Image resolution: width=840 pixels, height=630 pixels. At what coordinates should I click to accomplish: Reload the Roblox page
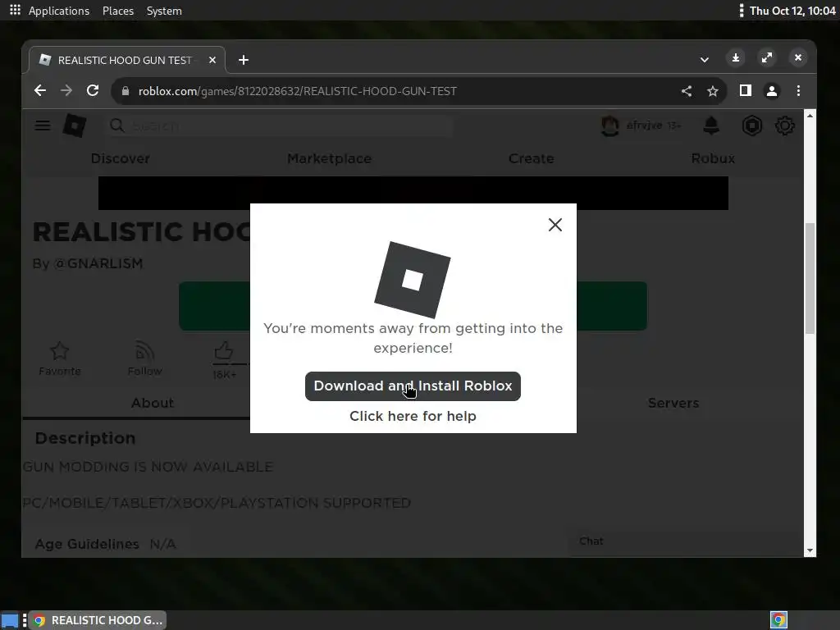pyautogui.click(x=93, y=90)
